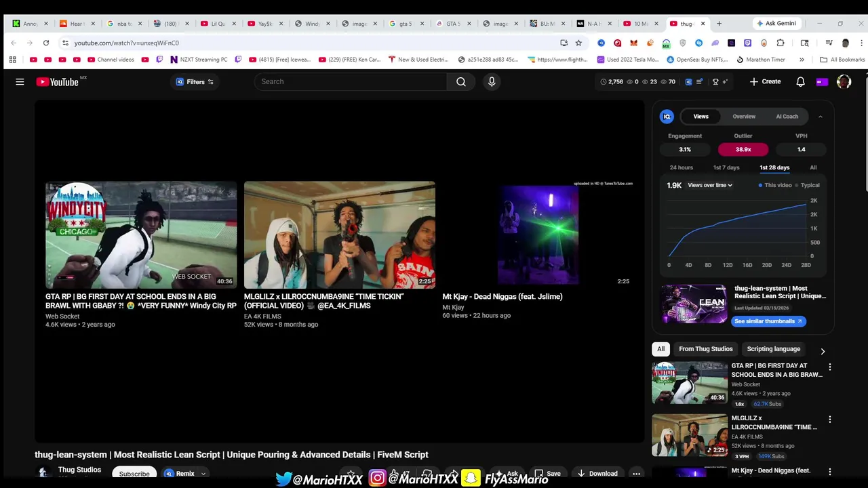Open the All Bookmarks folder
Screen dimensions: 868x488
pyautogui.click(x=842, y=60)
